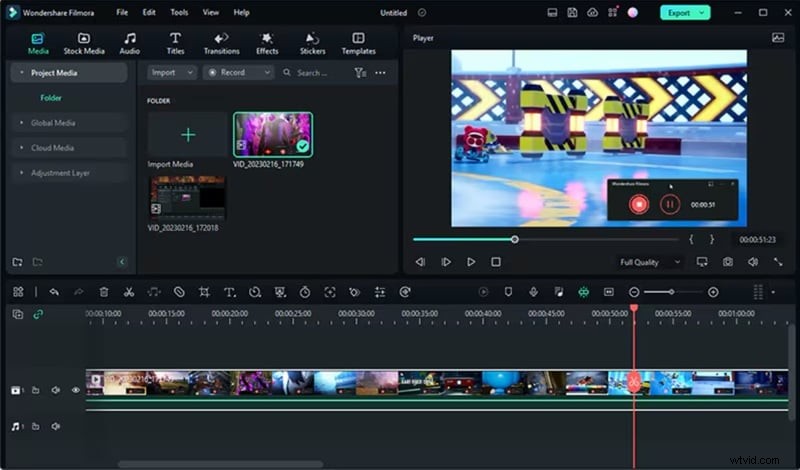Mute the music track 1 speaker
This screenshot has height=470, width=800.
tap(56, 426)
